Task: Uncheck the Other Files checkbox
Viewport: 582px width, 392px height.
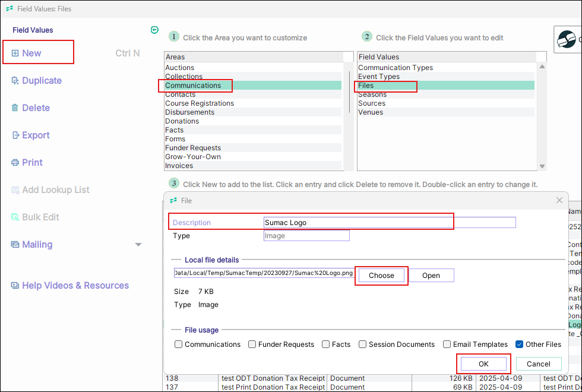Action: [520, 344]
